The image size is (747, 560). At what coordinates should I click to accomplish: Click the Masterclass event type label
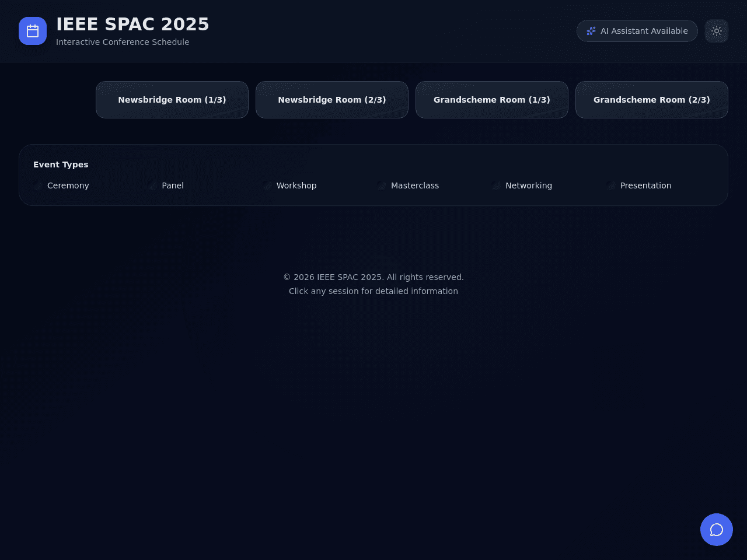pos(415,185)
